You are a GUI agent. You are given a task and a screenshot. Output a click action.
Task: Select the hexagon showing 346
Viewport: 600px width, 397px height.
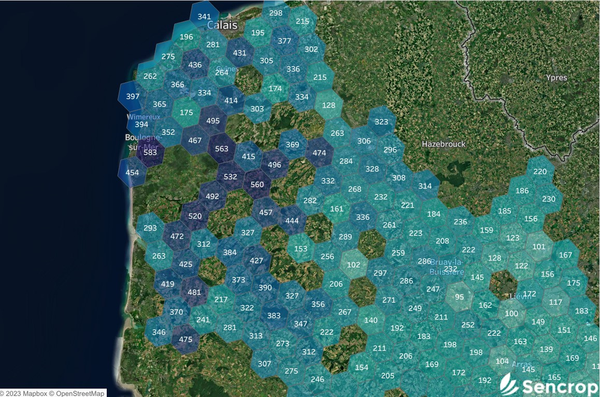[159, 332]
